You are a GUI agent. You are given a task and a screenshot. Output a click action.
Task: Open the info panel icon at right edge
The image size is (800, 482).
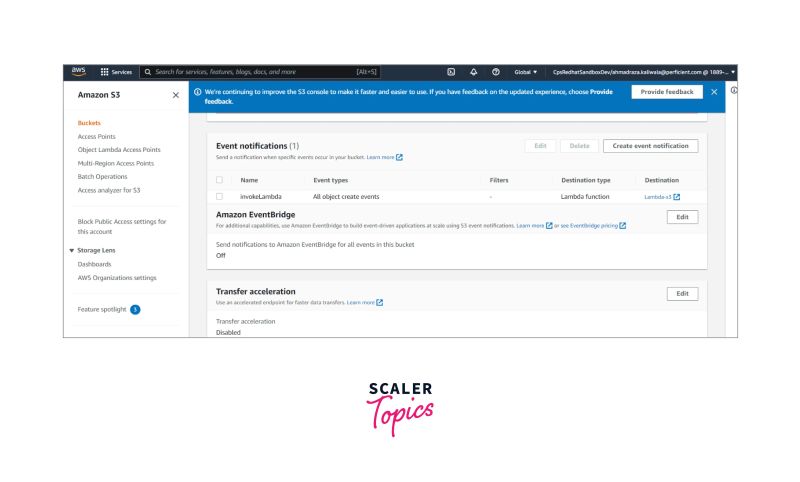coord(734,90)
